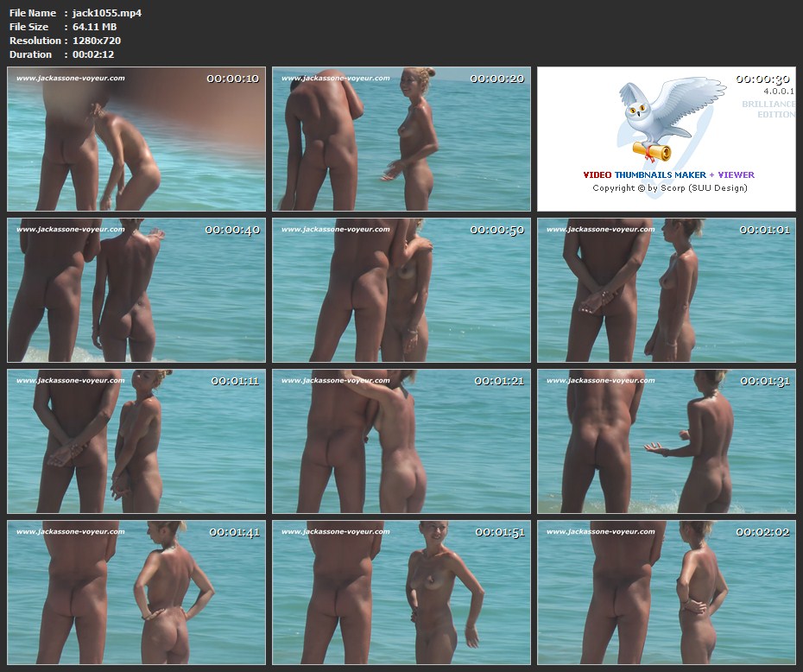Open the thumbnail labeled 00:01:01
This screenshot has height=672, width=803.
click(x=667, y=290)
